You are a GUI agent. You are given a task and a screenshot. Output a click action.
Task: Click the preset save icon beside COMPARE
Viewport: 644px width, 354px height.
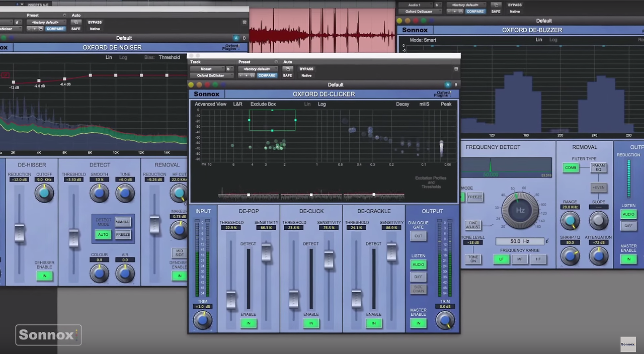[253, 76]
